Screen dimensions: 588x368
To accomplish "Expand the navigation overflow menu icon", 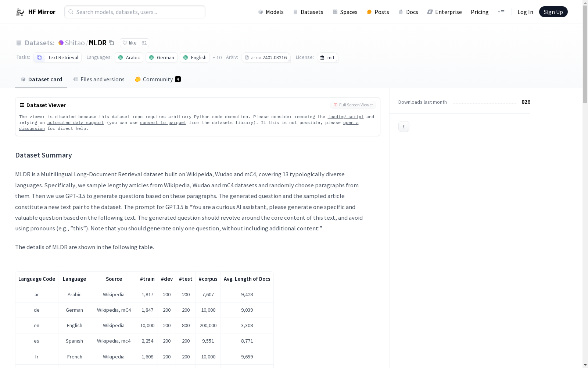I will [501, 12].
